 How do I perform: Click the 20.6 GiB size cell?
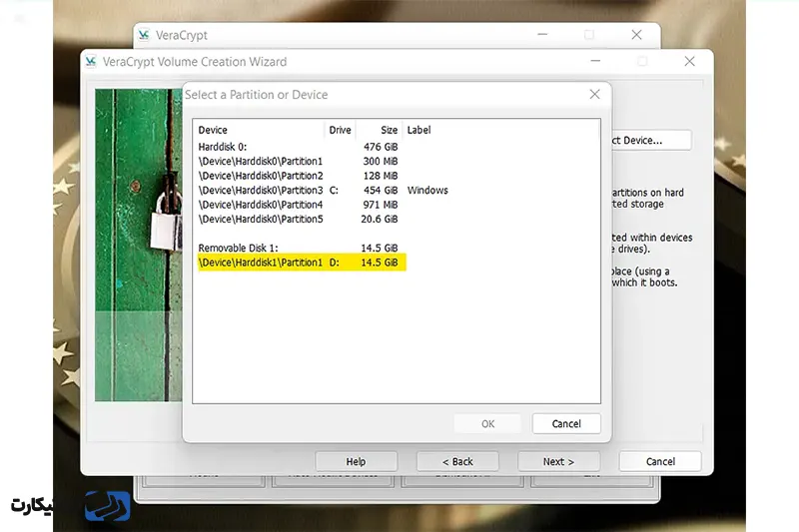pos(380,219)
